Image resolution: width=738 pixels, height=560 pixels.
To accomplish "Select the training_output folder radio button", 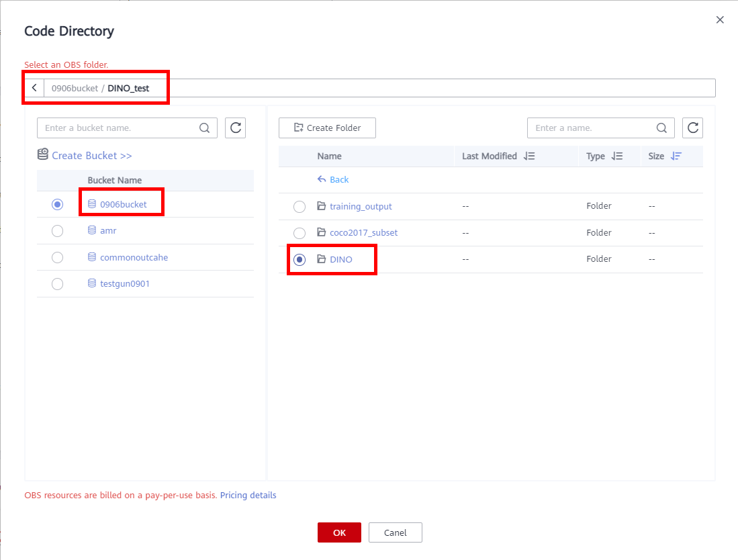I will pyautogui.click(x=299, y=207).
